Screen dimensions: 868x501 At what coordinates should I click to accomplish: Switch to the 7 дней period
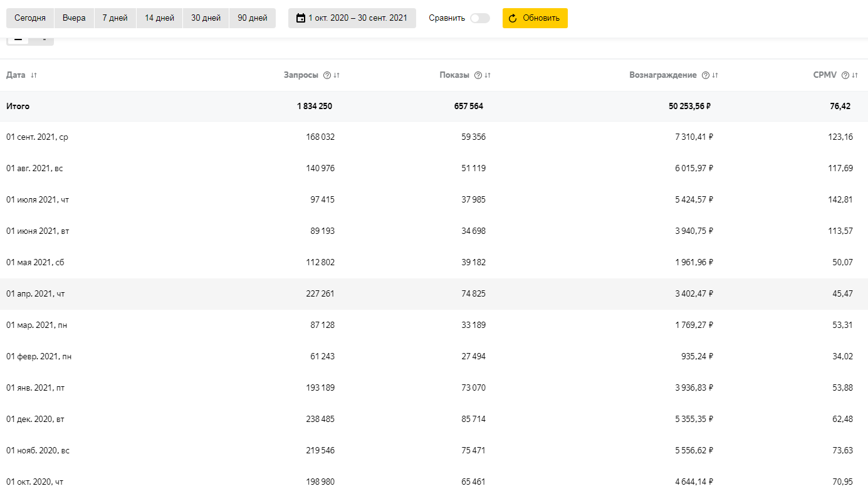(115, 18)
